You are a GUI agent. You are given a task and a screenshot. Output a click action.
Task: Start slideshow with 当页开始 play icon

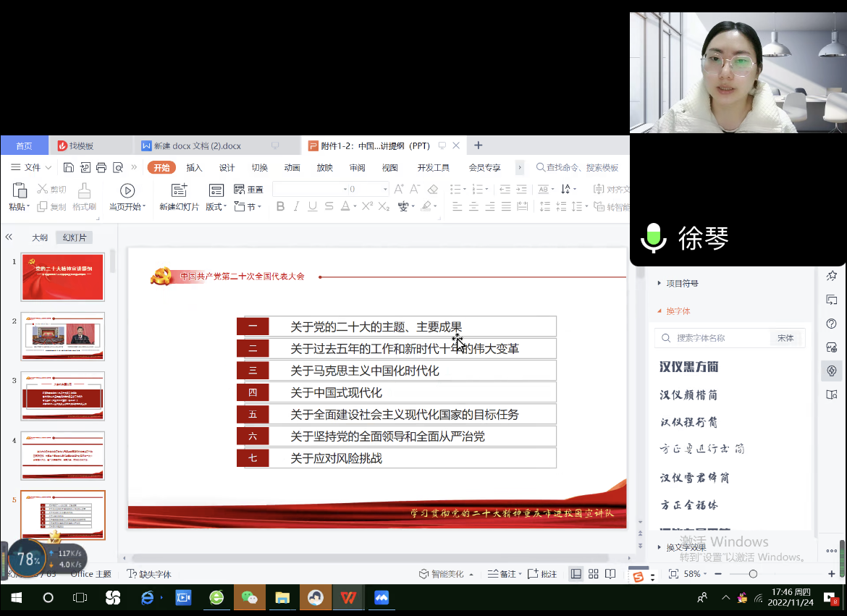point(127,190)
